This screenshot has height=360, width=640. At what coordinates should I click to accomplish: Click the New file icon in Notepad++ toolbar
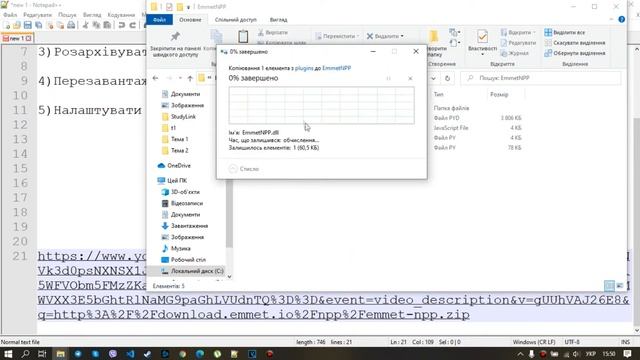(x=7, y=25)
